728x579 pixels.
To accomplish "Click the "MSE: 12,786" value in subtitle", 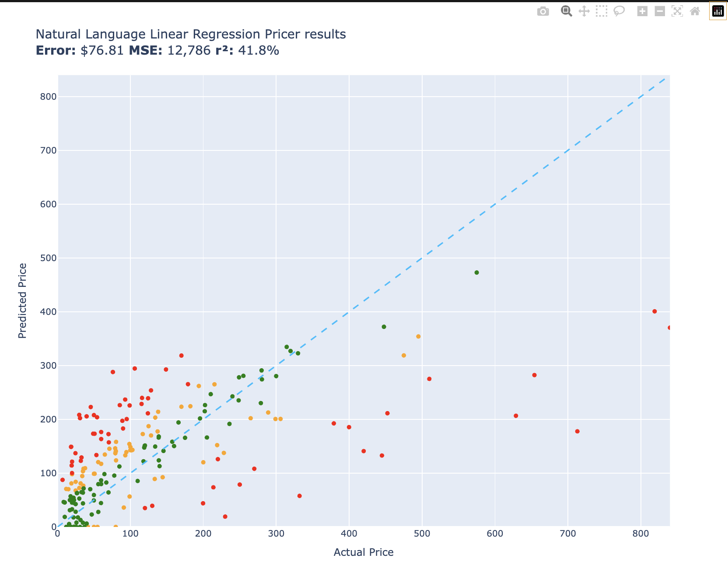I will [x=170, y=51].
